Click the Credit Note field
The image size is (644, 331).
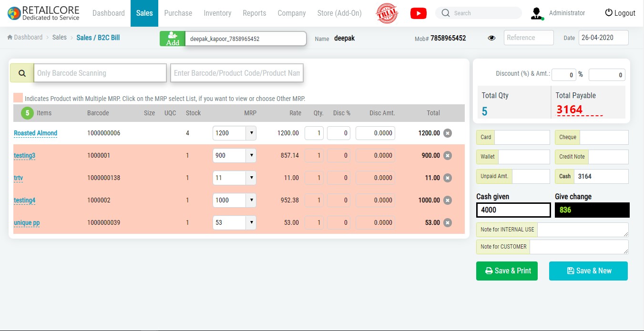[x=608, y=157]
